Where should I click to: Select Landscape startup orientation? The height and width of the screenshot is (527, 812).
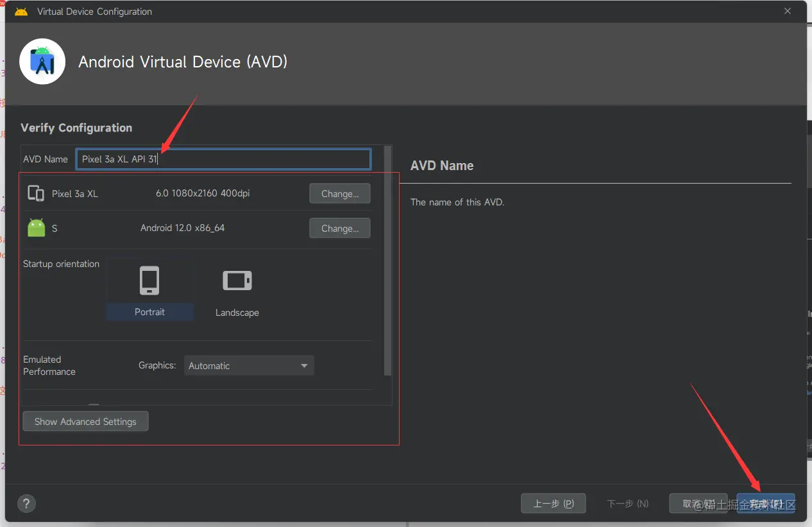(237, 292)
